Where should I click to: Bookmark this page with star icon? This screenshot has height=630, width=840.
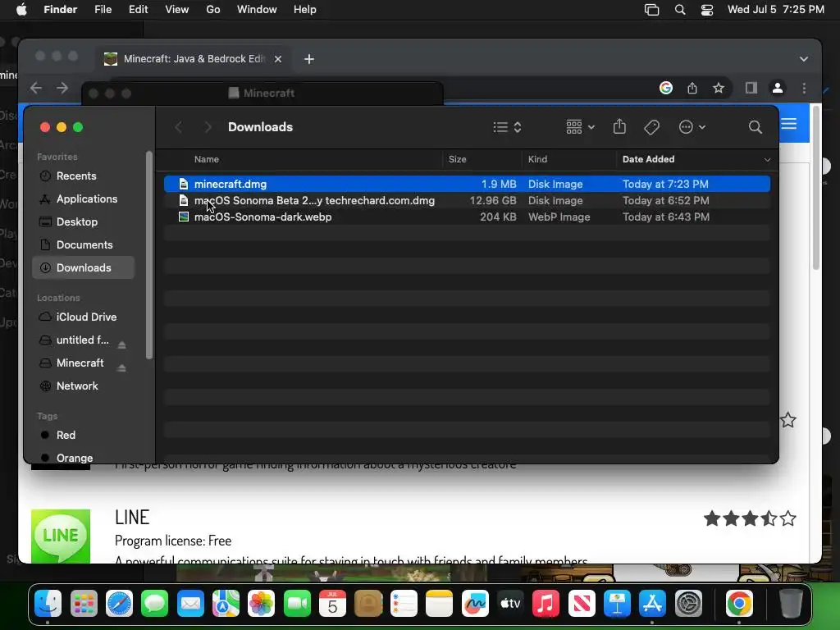coord(719,88)
